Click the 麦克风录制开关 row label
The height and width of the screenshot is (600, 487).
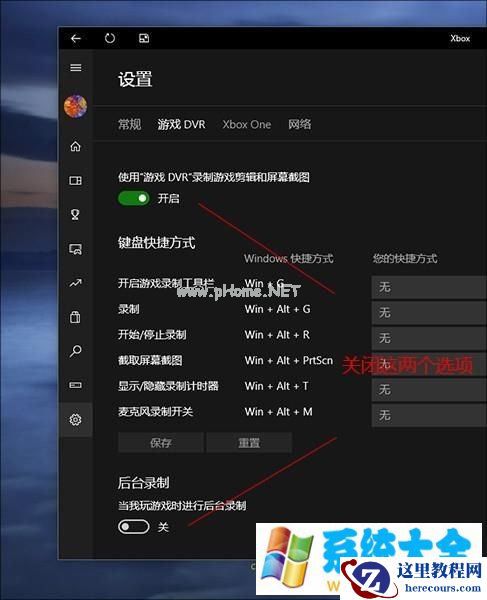coord(155,412)
